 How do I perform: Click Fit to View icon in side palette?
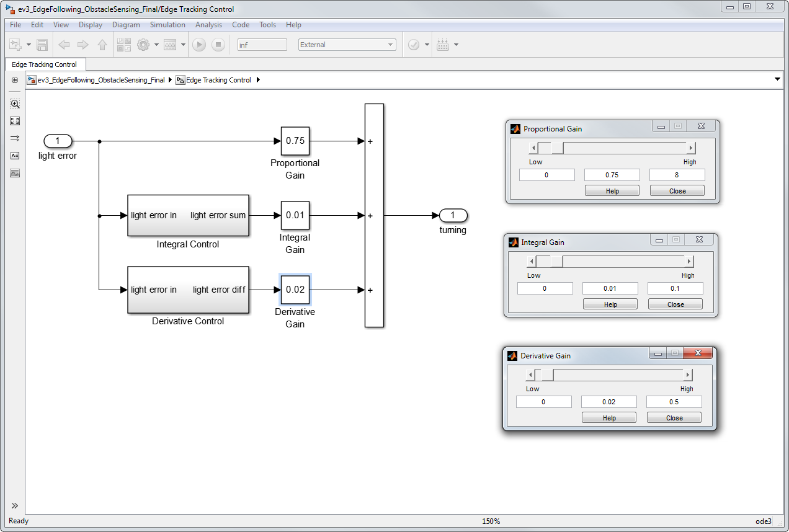15,121
